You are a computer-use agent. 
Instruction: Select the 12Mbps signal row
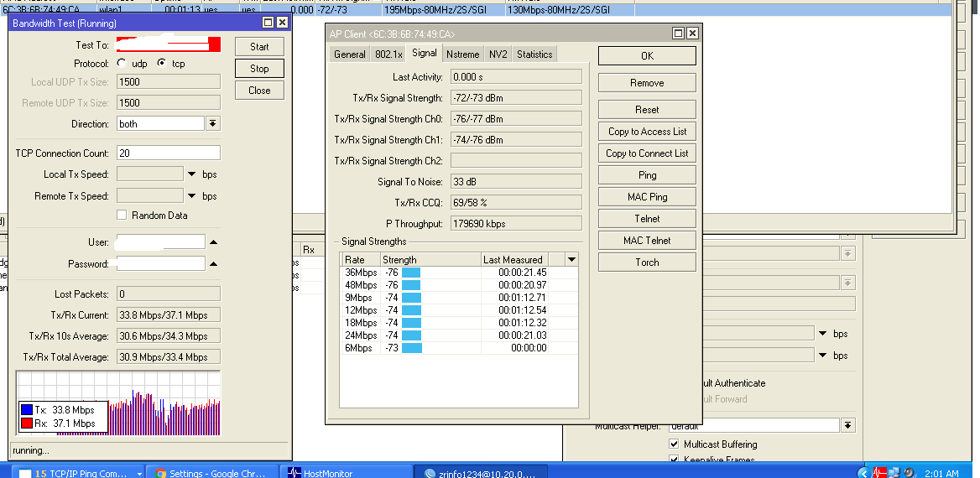(x=459, y=310)
